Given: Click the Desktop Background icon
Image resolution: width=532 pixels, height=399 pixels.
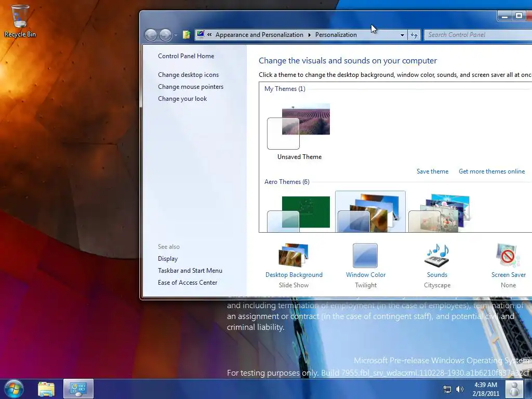Looking at the screenshot, I should [x=294, y=255].
